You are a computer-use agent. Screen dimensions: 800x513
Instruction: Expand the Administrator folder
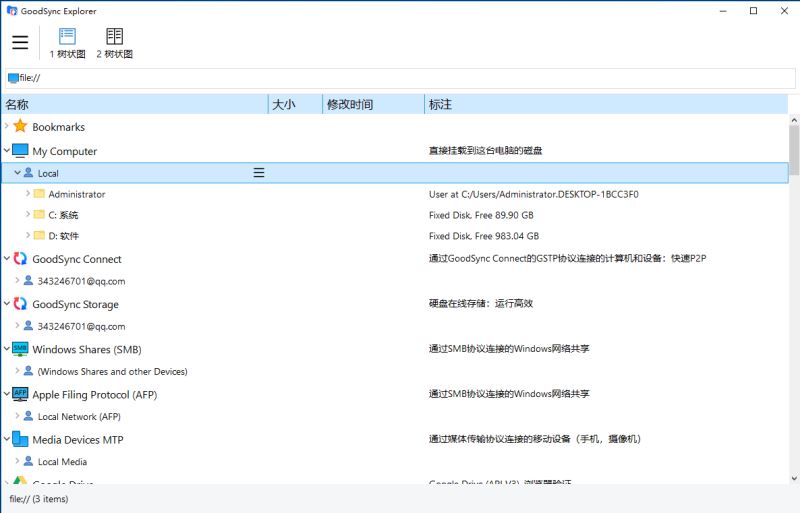coord(28,193)
